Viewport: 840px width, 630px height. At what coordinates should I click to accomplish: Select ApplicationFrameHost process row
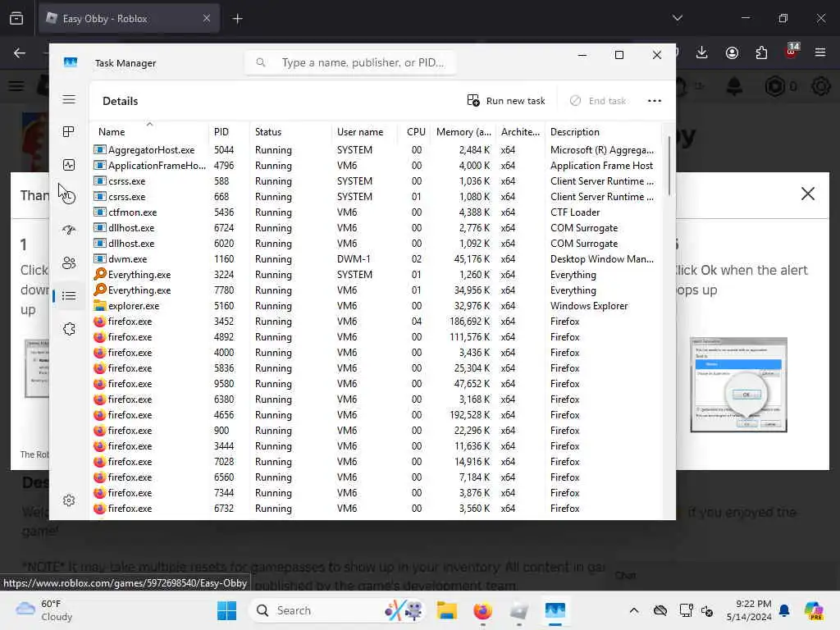click(x=377, y=166)
